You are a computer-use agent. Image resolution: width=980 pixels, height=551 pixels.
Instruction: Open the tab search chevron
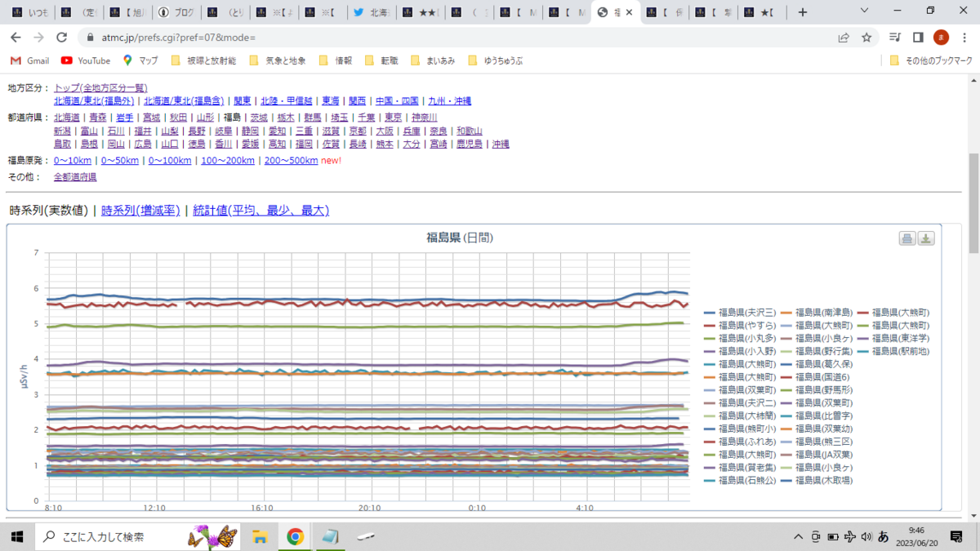point(866,11)
